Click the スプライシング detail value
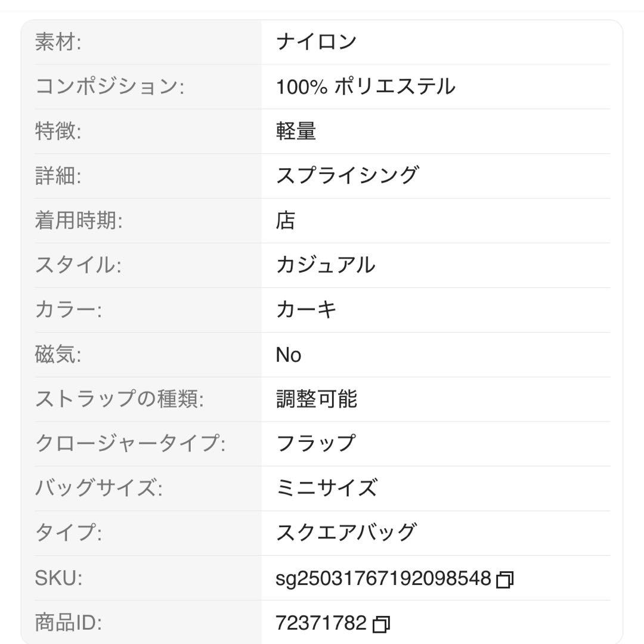The height and width of the screenshot is (644, 644). pos(347,176)
